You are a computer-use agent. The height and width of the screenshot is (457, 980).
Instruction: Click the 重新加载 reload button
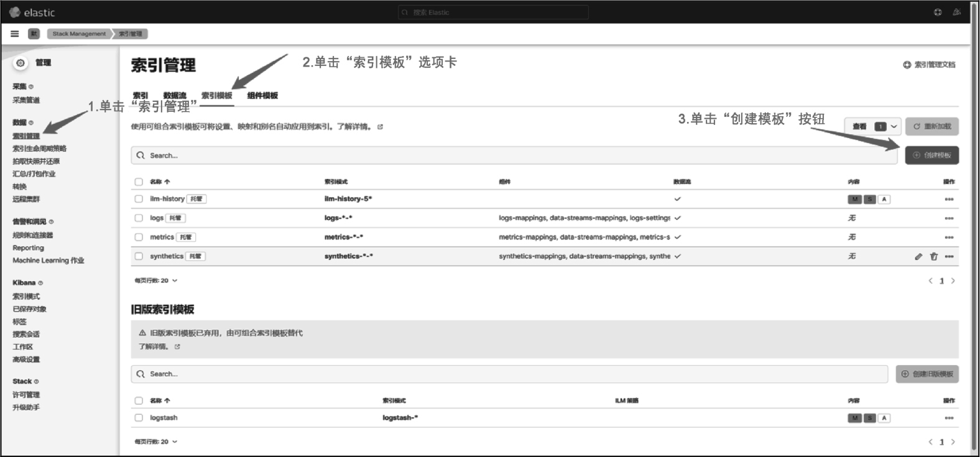point(931,126)
